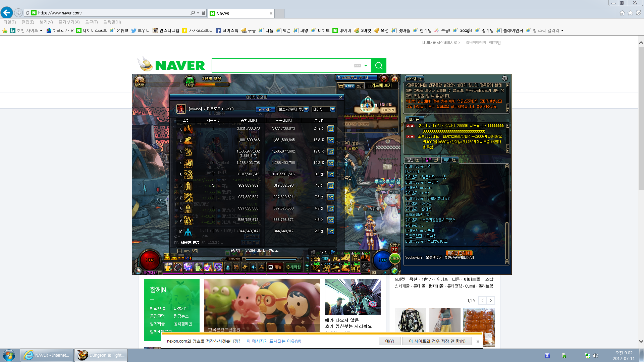Open the browser tools gear
Screen dimensions: 644x362
coord(639,13)
